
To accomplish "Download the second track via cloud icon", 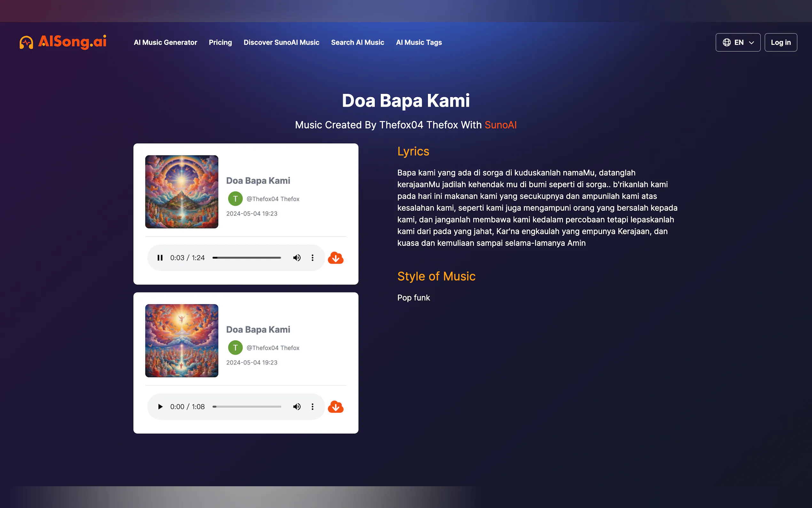I will (335, 407).
